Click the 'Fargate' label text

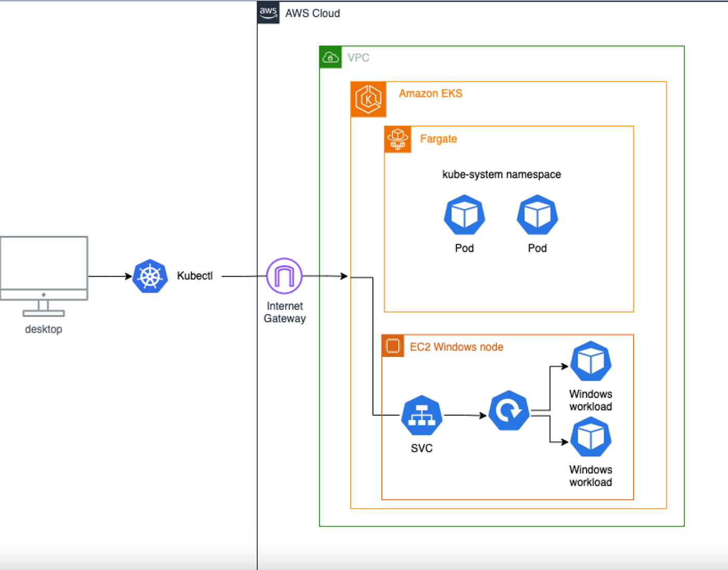438,139
